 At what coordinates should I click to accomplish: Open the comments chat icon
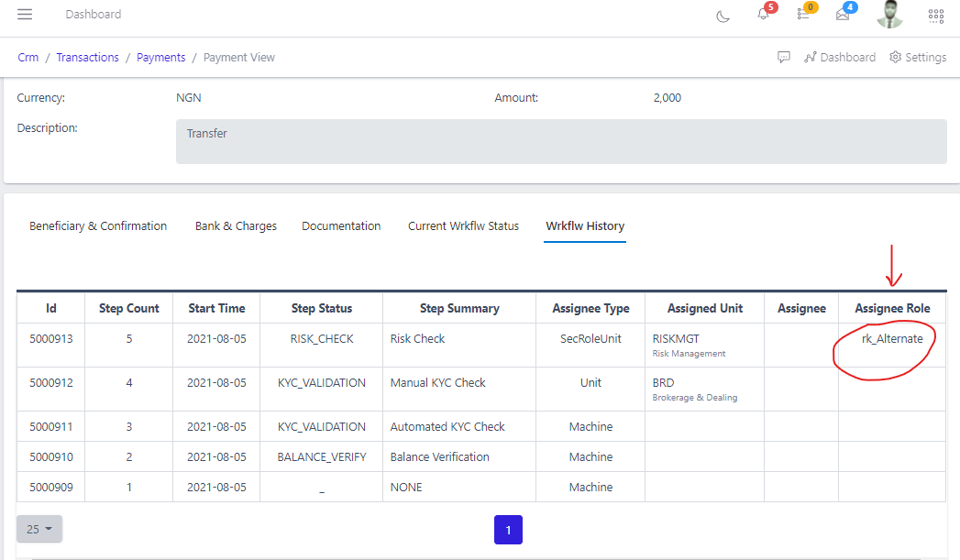784,57
